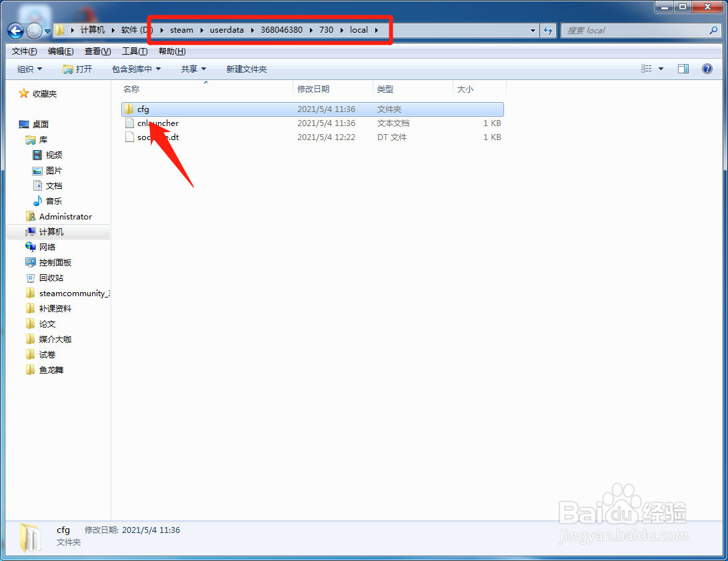The image size is (728, 561).
Task: Click the search magnifier icon
Action: (713, 31)
